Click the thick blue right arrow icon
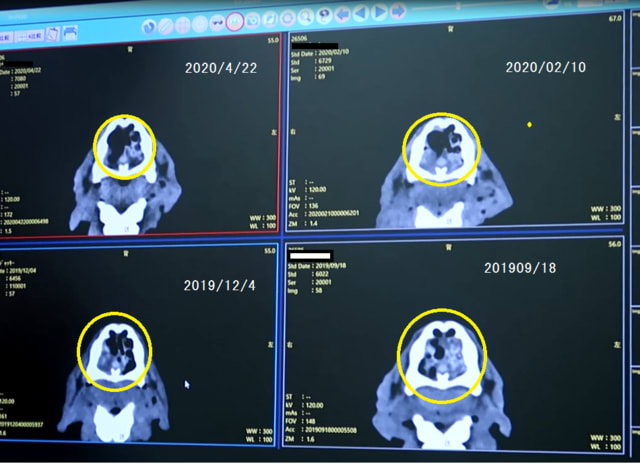Screen dimensions: 640x466 pos(398,11)
